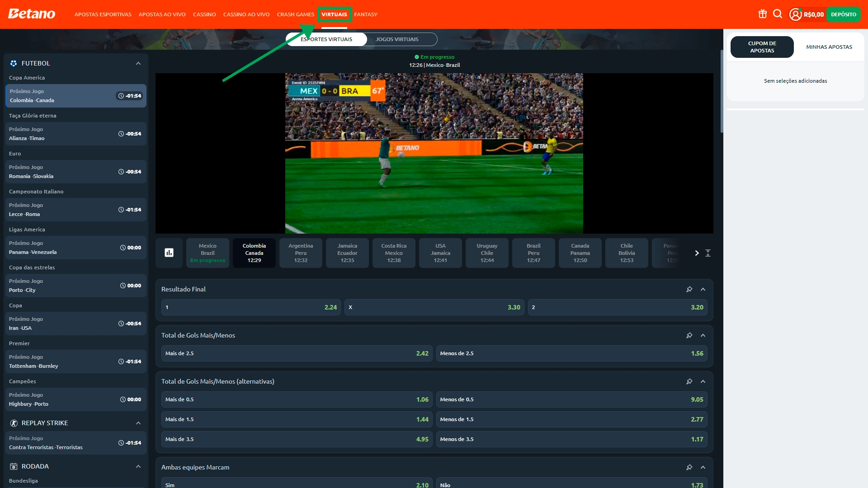Viewport: 868px width, 488px height.
Task: Click the virtual match video player
Action: (x=434, y=153)
